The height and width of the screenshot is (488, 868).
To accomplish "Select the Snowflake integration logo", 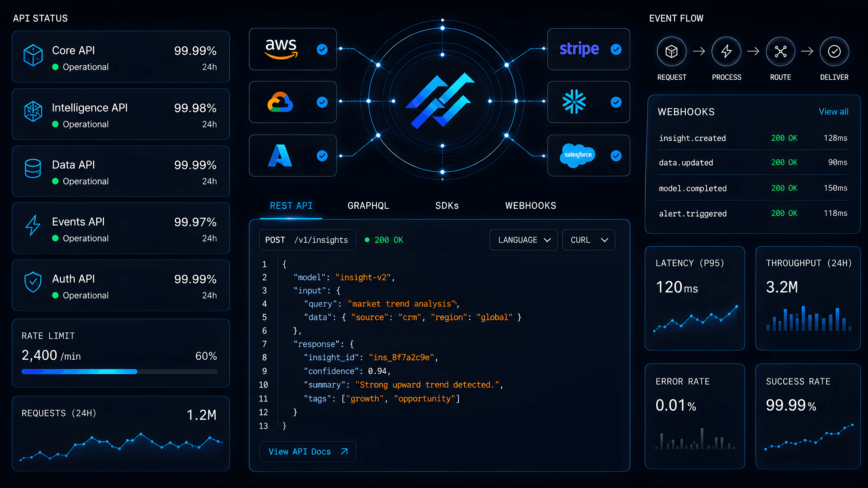I will (574, 102).
